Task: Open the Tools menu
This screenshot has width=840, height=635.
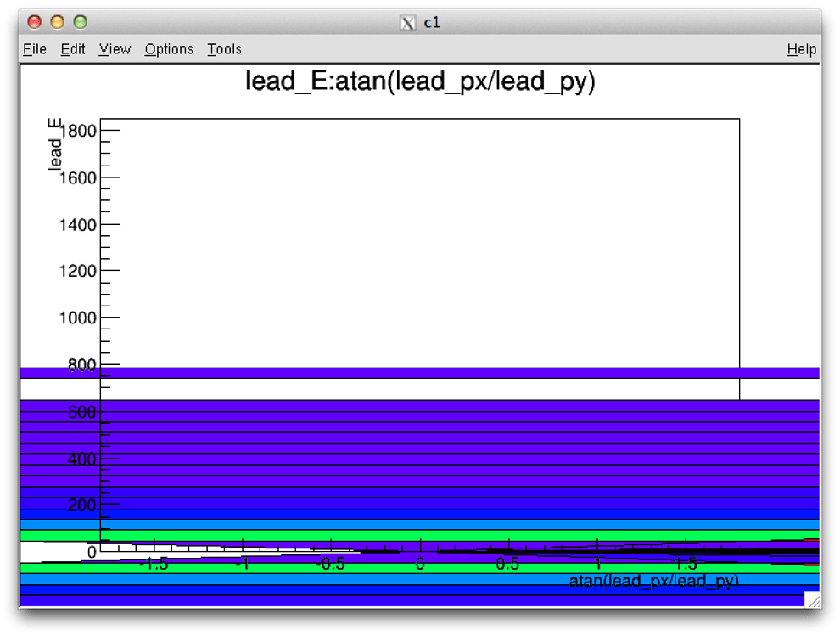Action: coord(223,48)
